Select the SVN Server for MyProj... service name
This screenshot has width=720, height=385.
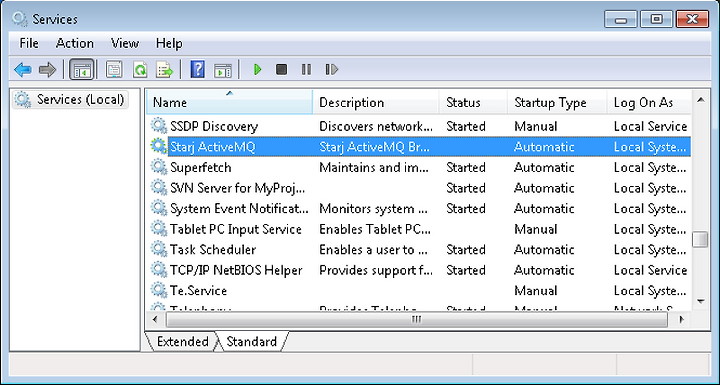237,188
